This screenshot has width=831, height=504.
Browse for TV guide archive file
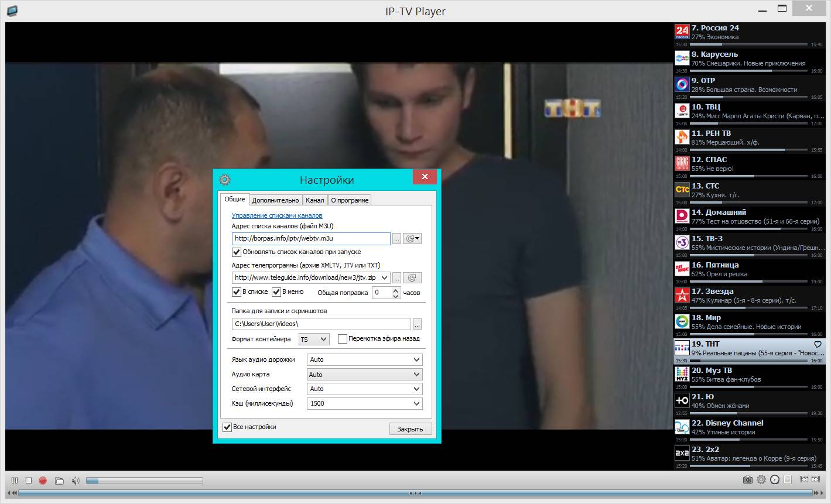(x=396, y=277)
